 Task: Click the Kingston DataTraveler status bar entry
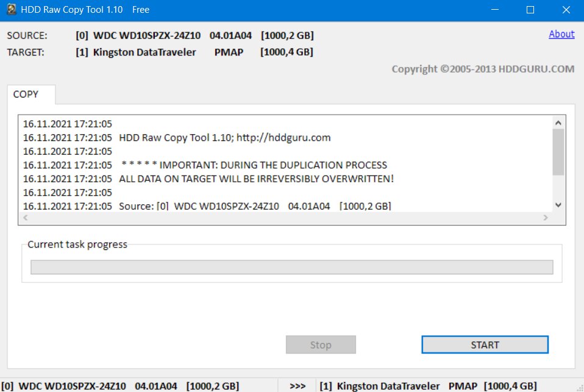point(428,386)
